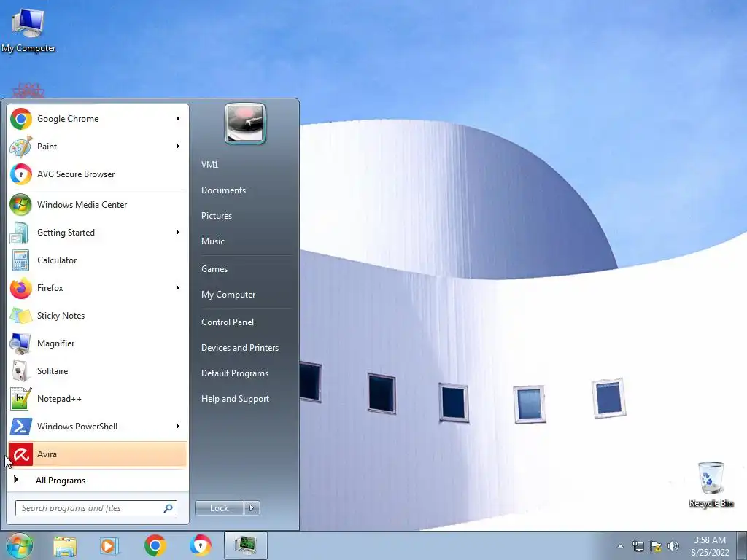This screenshot has height=560, width=747.
Task: Click the volume speaker icon
Action: 673,546
